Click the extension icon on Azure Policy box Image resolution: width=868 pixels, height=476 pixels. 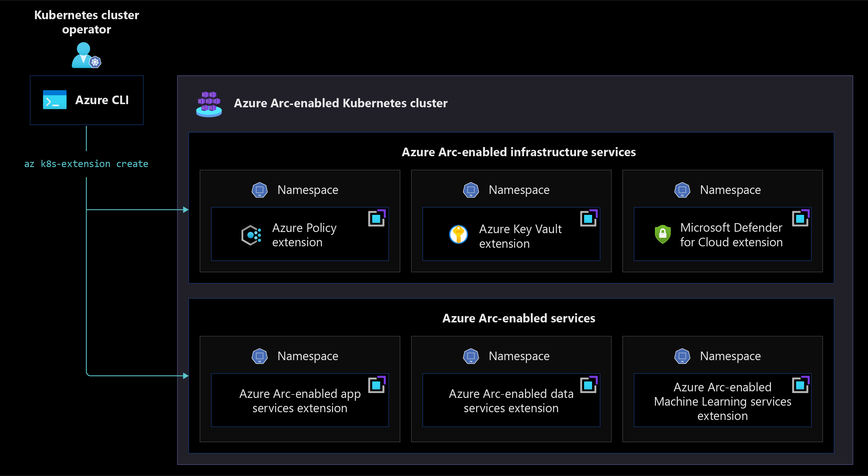[x=377, y=218]
